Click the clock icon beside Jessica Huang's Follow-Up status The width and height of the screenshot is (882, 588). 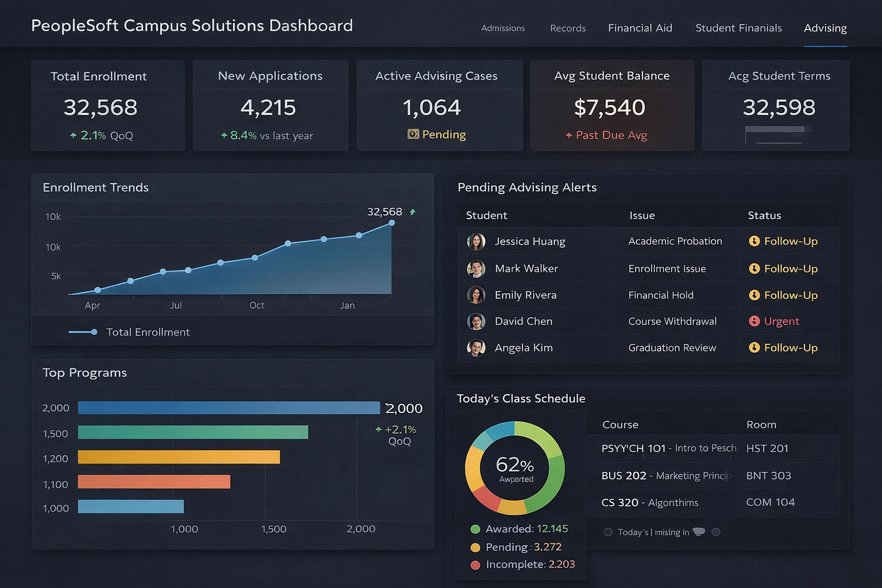point(754,241)
